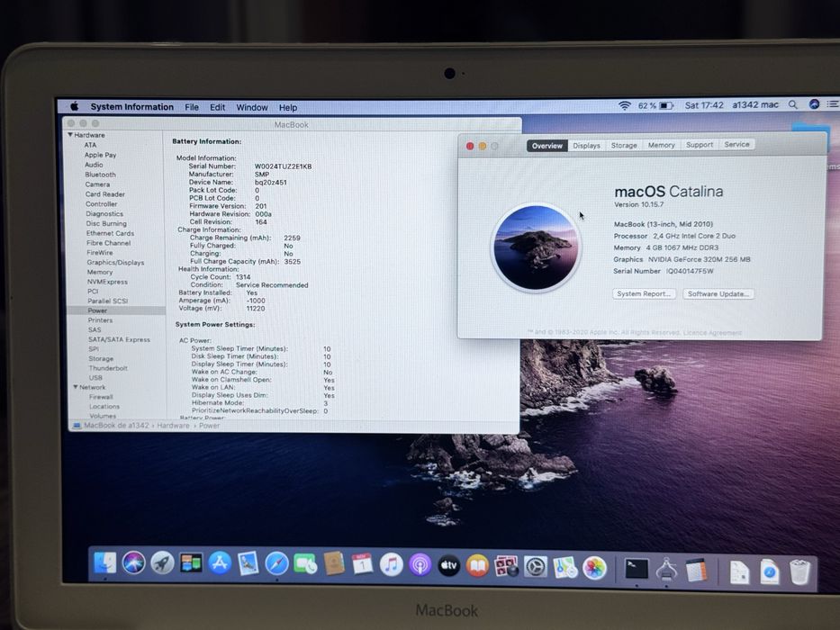Screen dimensions: 840x630
Task: Switch to the Displays tab
Action: (587, 146)
